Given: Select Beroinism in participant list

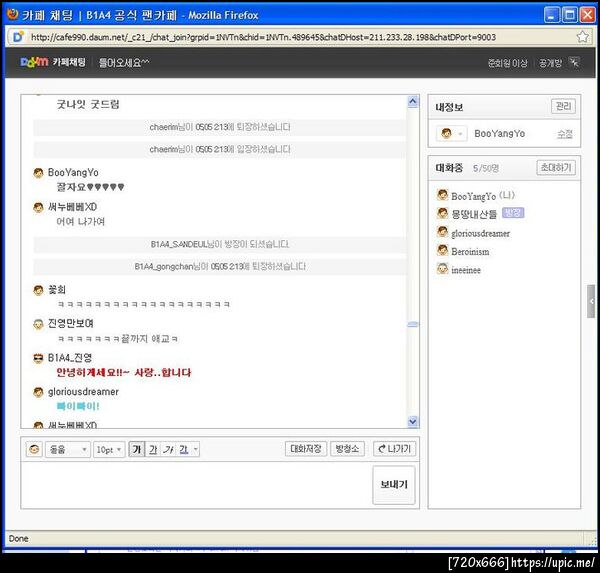Looking at the screenshot, I should (470, 251).
